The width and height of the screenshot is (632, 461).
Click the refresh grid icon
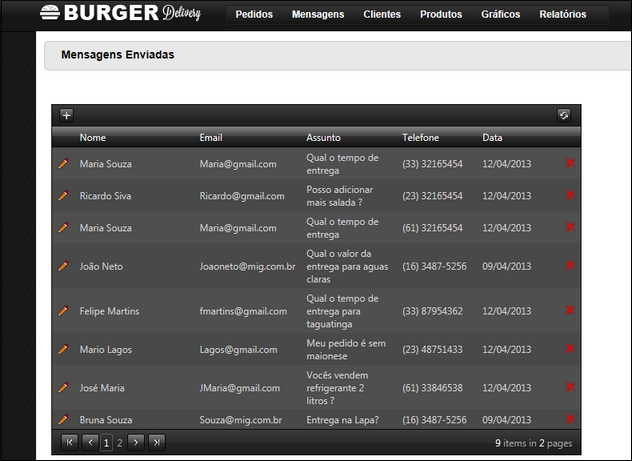(x=563, y=115)
